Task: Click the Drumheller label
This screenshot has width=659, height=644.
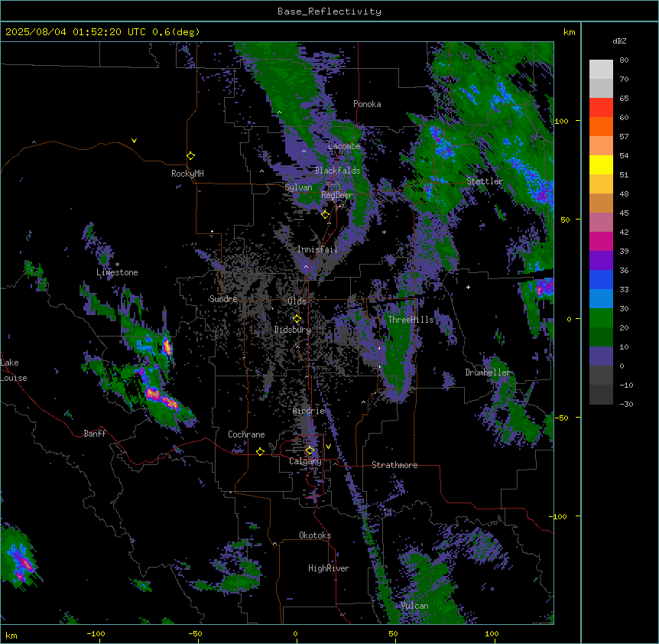Action: pos(488,372)
